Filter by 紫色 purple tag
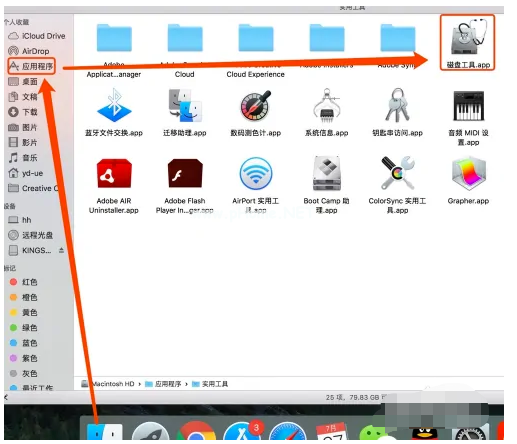The width and height of the screenshot is (517, 444). [23, 358]
